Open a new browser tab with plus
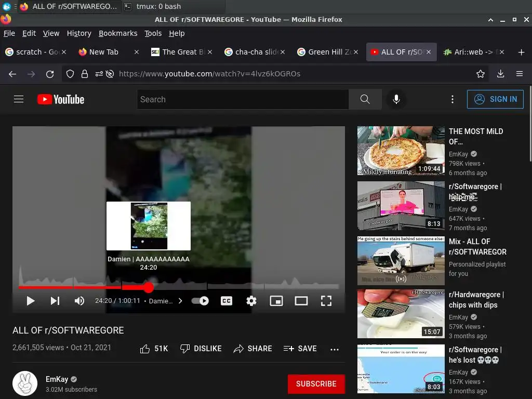 point(522,52)
